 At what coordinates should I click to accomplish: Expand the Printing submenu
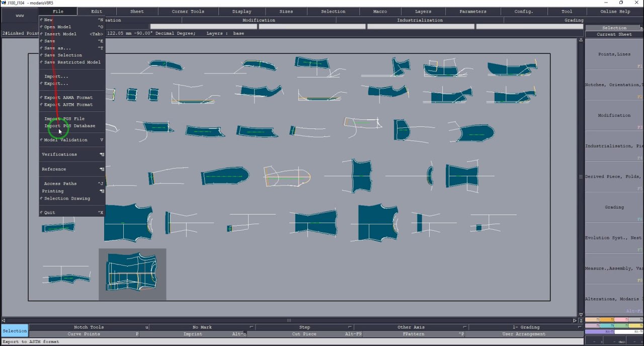[x=72, y=191]
